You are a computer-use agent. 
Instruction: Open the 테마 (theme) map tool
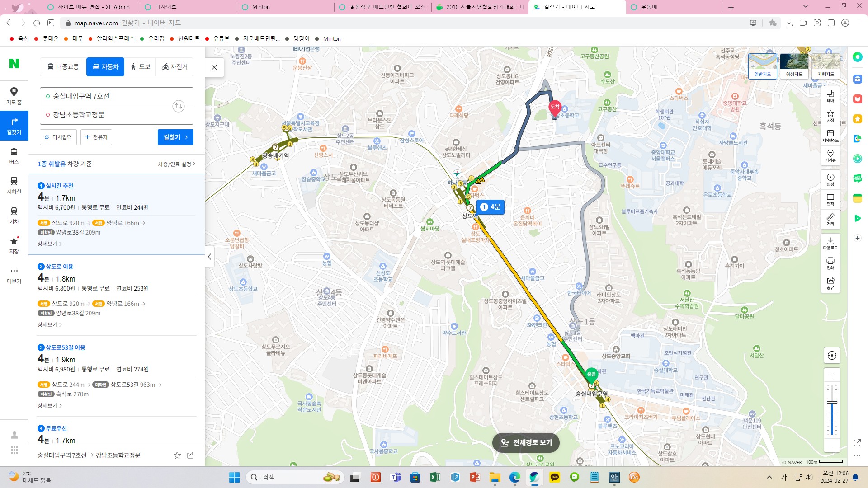tap(830, 96)
